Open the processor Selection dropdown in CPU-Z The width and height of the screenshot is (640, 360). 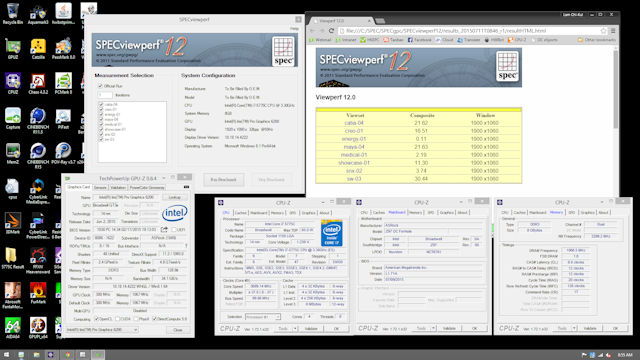[x=263, y=317]
